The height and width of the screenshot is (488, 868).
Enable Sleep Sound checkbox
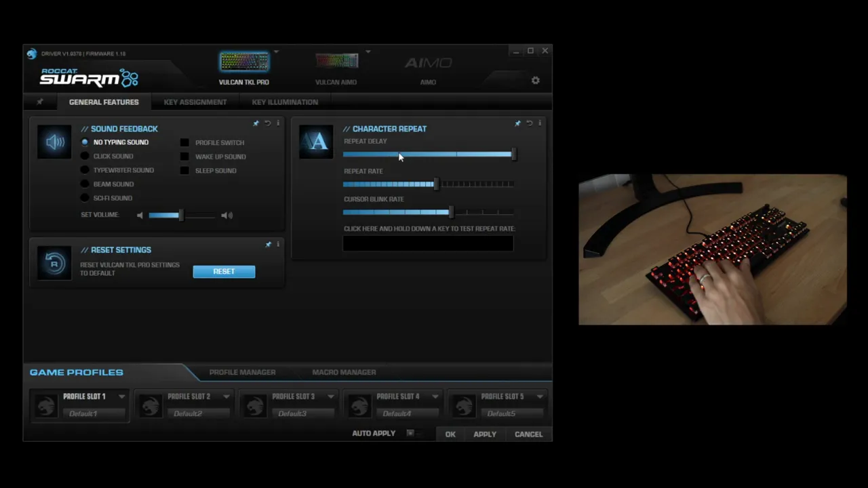click(x=184, y=171)
